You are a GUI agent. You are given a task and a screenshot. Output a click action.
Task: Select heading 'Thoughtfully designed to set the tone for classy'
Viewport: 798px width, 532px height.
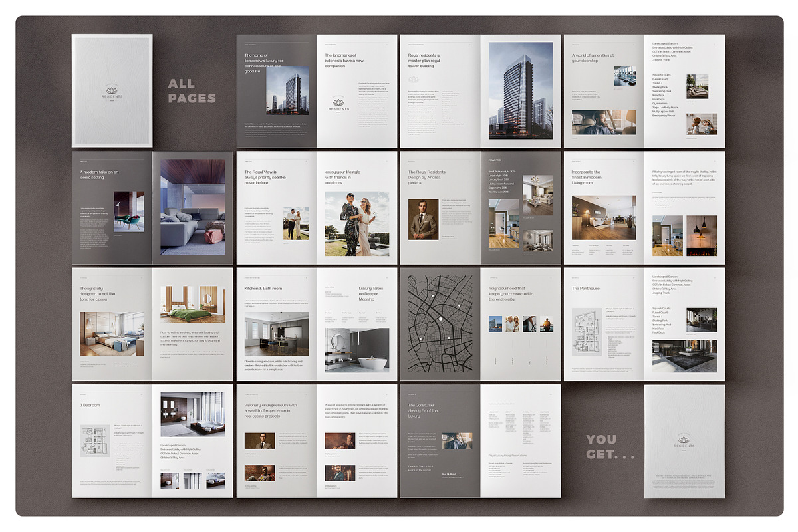pos(98,294)
